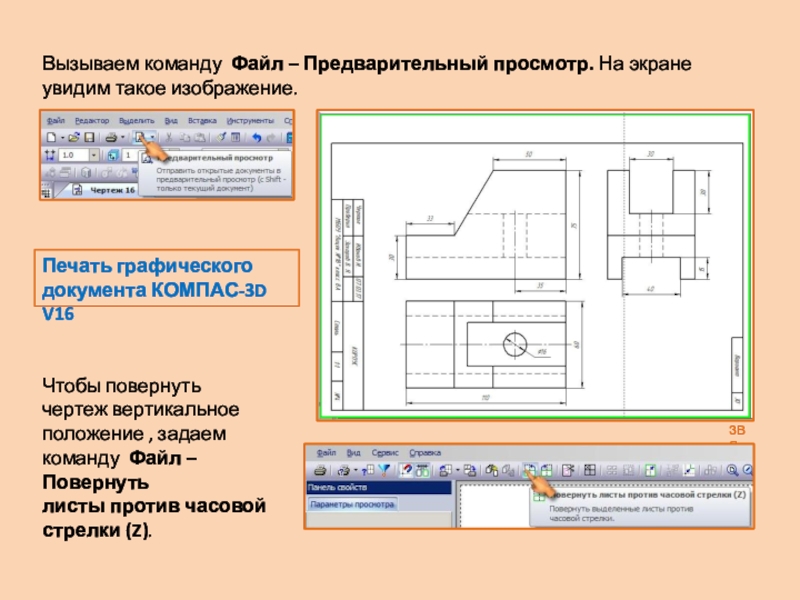Click the drawing preview sheet
The image size is (800, 600).
pyautogui.click(x=535, y=265)
